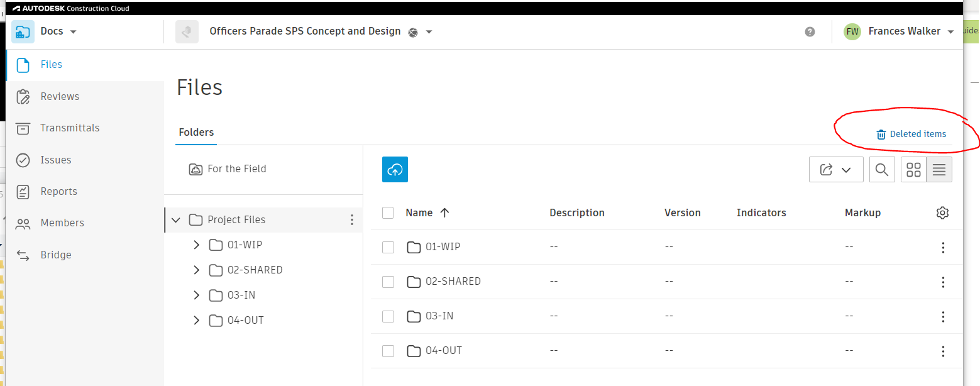Switch to list view layout
980x386 pixels.
(939, 170)
